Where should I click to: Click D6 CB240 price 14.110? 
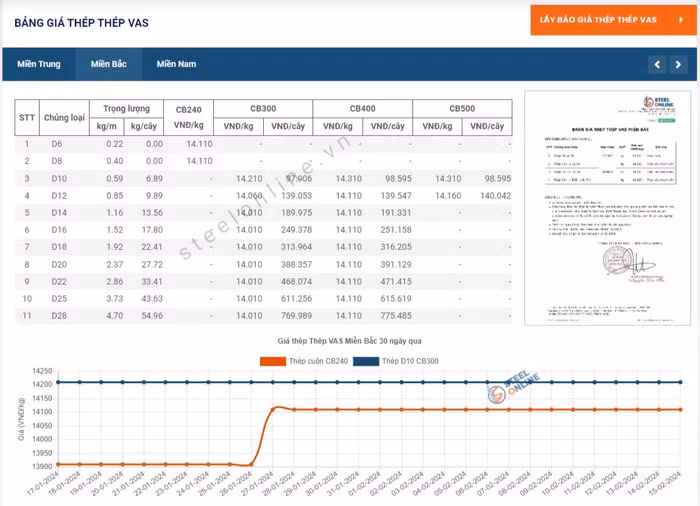click(x=199, y=144)
